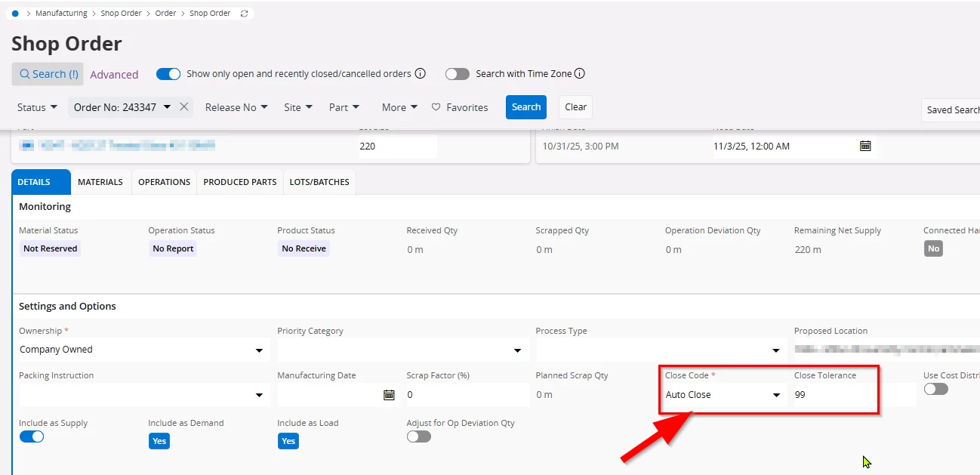This screenshot has height=475, width=980.
Task: Click the refresh icon in breadcrumb
Action: click(x=244, y=14)
